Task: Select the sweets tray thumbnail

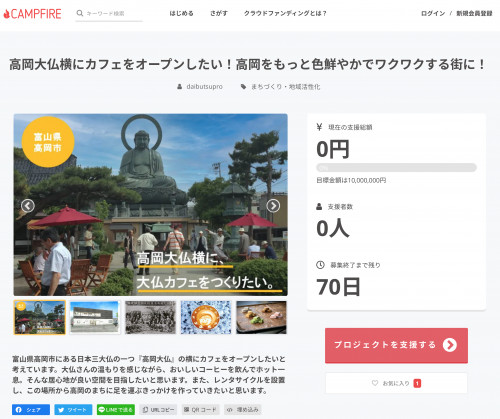Action: (x=261, y=317)
